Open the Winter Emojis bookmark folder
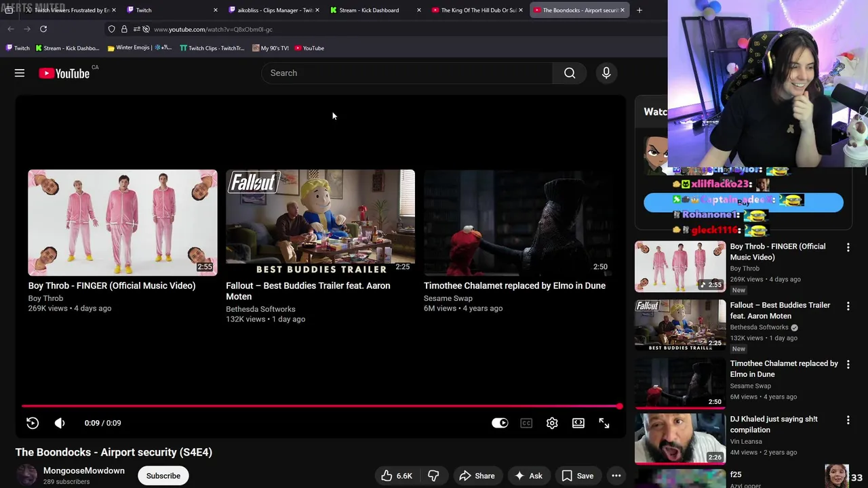The height and width of the screenshot is (488, 868). (x=140, y=48)
